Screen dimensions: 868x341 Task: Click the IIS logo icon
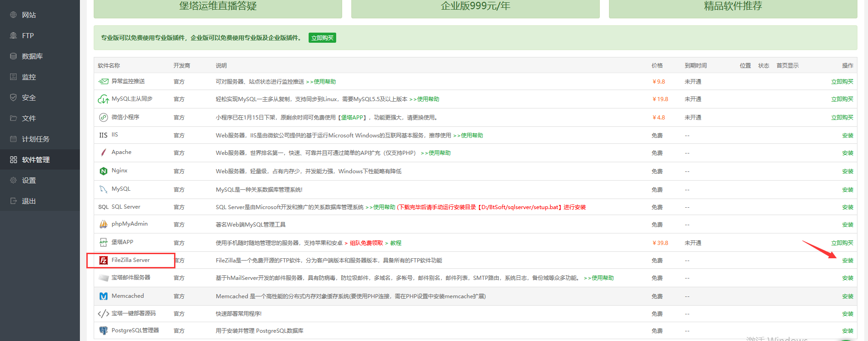tap(103, 135)
